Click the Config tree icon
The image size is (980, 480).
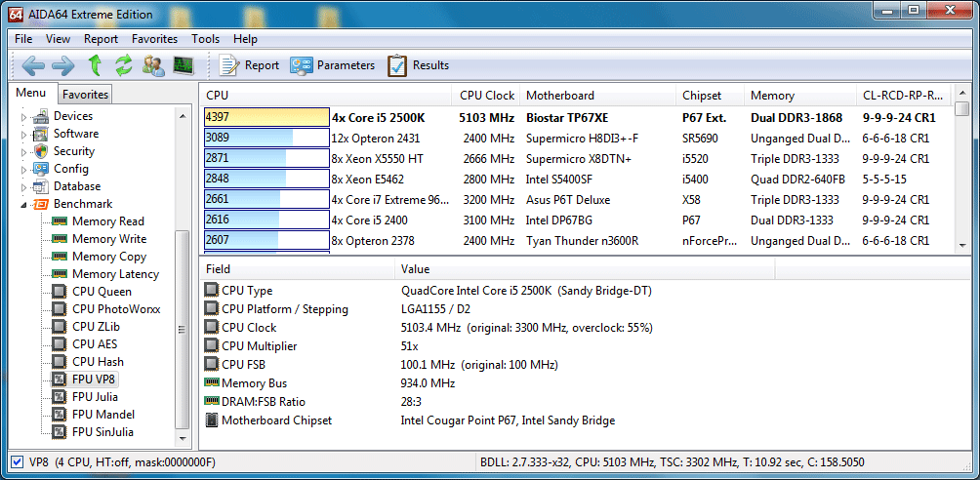[x=41, y=169]
